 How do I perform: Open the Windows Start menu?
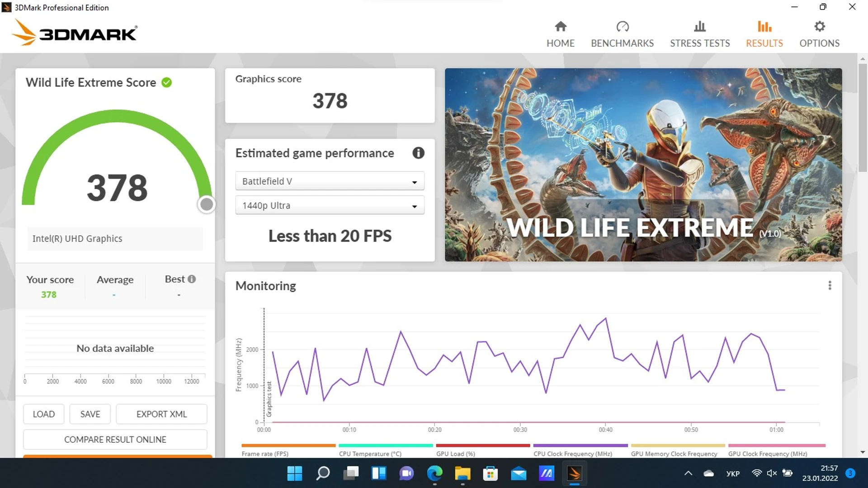pyautogui.click(x=295, y=473)
